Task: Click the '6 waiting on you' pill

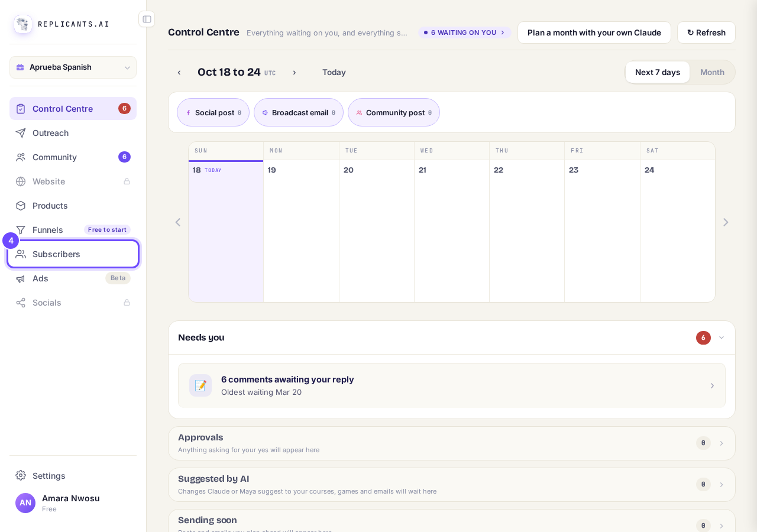Action: click(464, 33)
